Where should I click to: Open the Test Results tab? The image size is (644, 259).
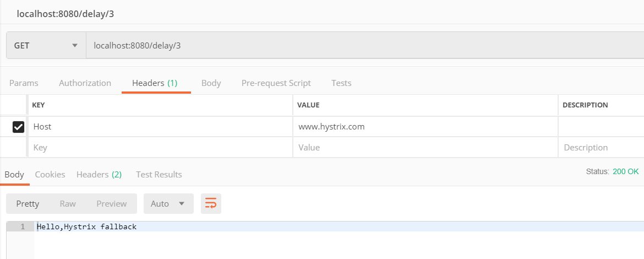click(x=159, y=174)
